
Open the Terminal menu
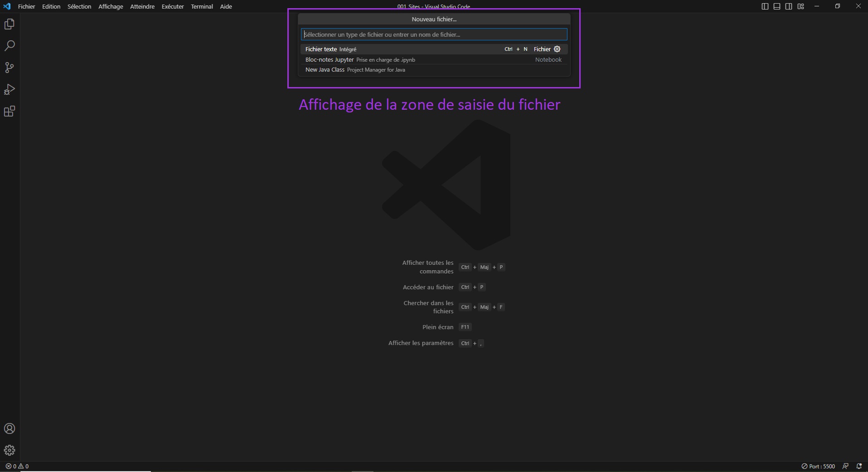202,6
